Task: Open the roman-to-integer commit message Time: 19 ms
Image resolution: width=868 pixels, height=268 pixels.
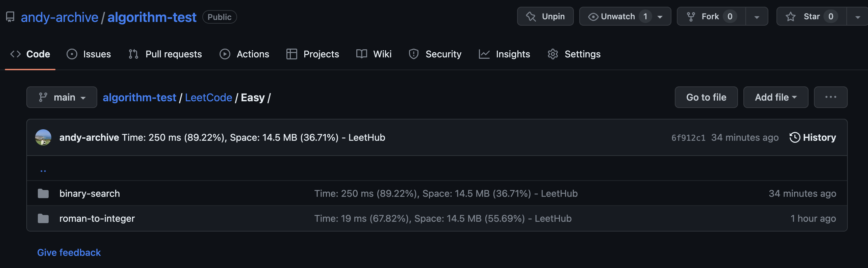Action: [x=443, y=218]
